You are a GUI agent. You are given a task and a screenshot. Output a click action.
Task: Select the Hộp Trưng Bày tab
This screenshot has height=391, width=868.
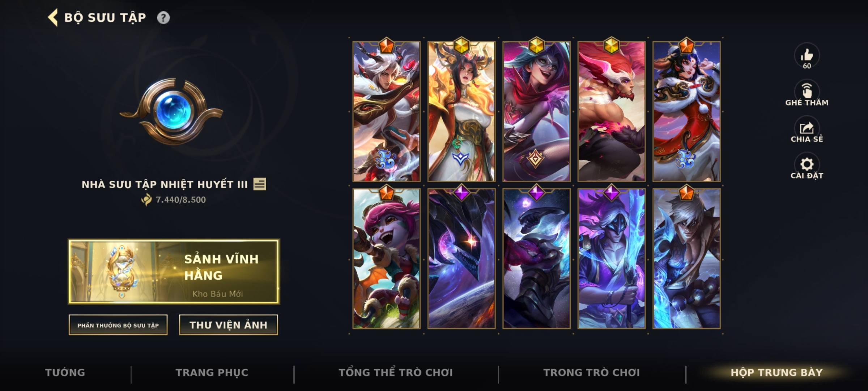click(776, 373)
